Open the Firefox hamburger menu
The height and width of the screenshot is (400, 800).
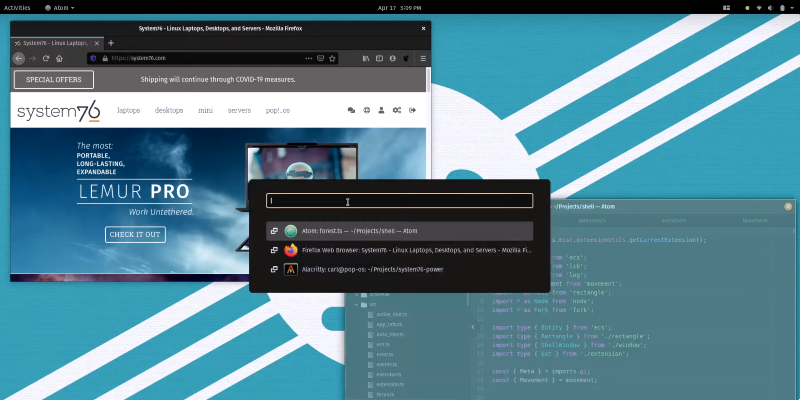pyautogui.click(x=423, y=59)
